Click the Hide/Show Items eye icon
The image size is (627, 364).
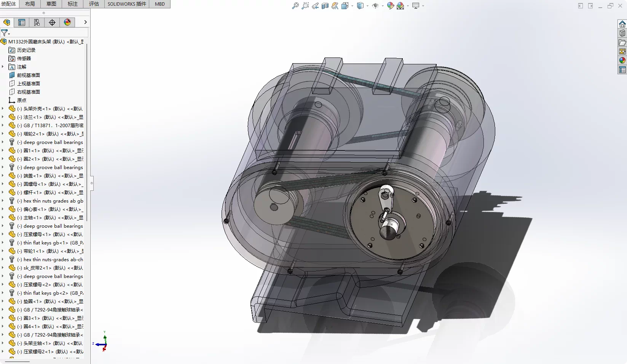375,6
